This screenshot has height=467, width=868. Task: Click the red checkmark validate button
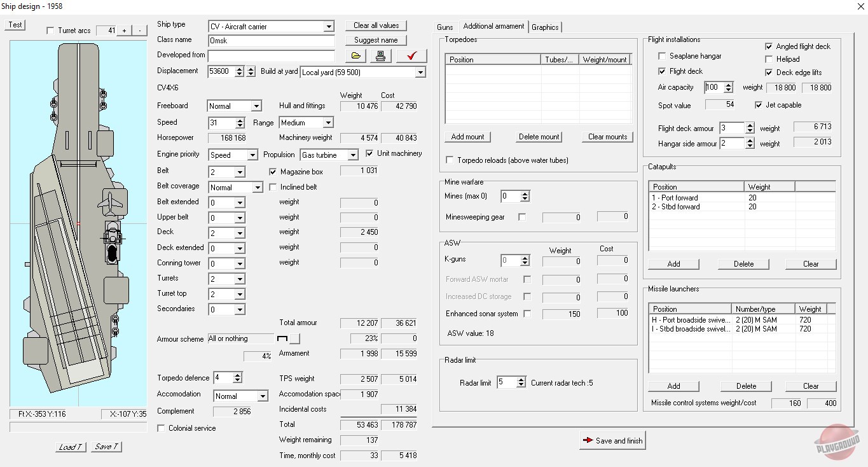(411, 56)
